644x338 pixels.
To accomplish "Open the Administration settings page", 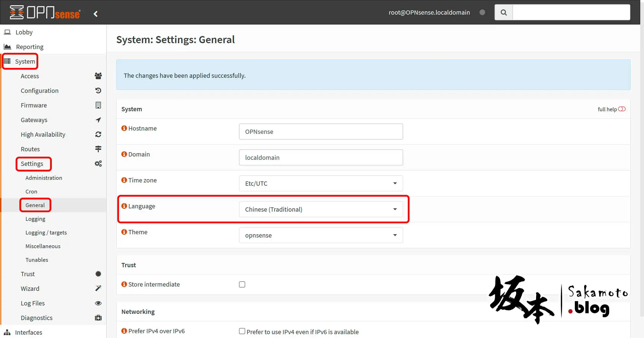I will (x=44, y=178).
